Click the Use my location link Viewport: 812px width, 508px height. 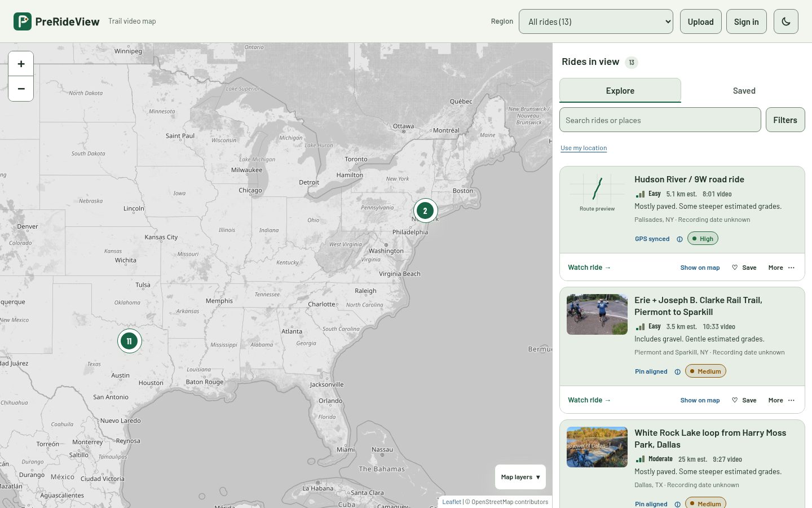point(584,148)
